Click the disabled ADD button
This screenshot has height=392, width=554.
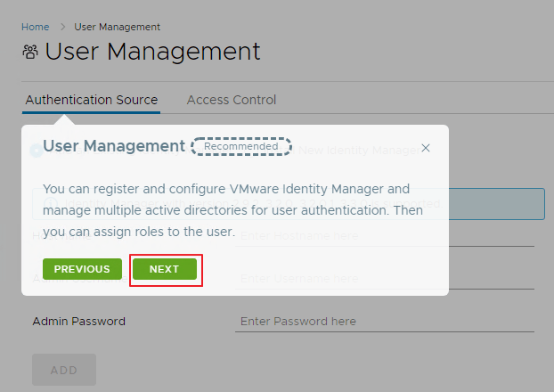tap(63, 370)
